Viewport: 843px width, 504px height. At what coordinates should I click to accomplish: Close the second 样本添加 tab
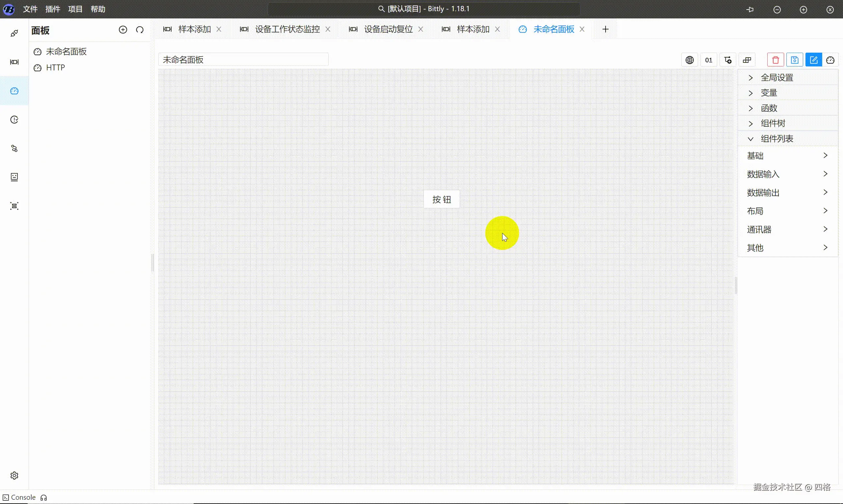point(497,29)
